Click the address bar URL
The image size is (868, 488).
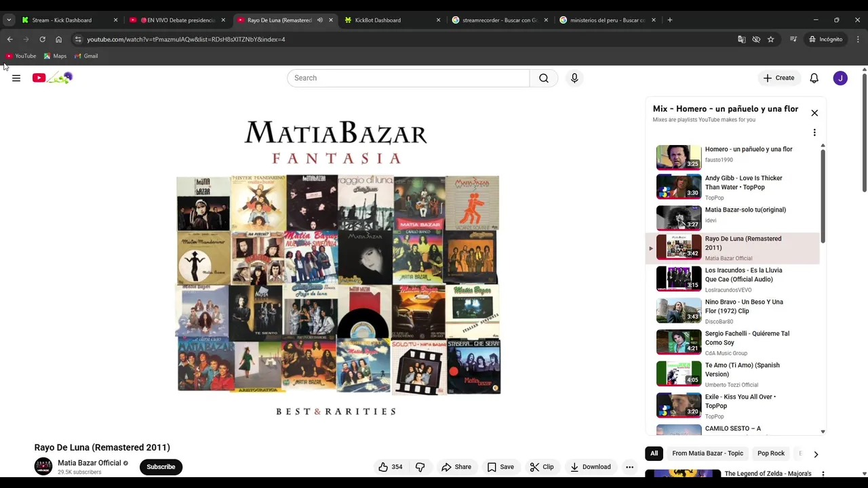tap(186, 39)
